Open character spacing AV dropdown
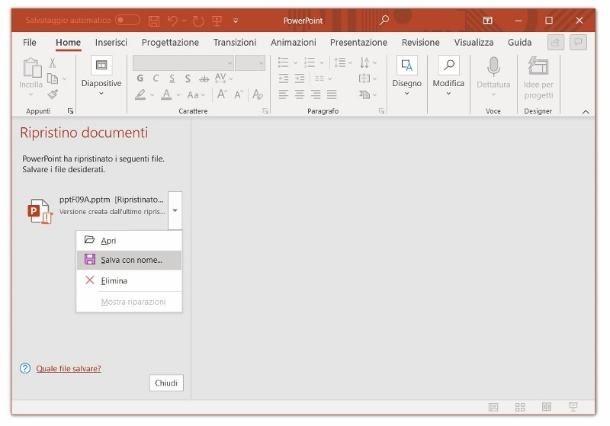The width and height of the screenshot is (610, 426). coord(223,78)
